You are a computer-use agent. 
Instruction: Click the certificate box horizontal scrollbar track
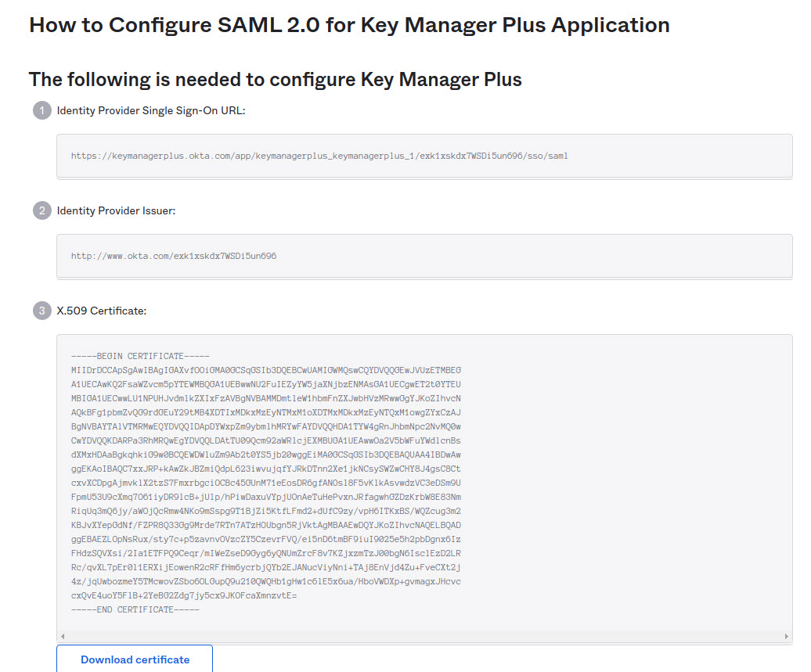(424, 637)
